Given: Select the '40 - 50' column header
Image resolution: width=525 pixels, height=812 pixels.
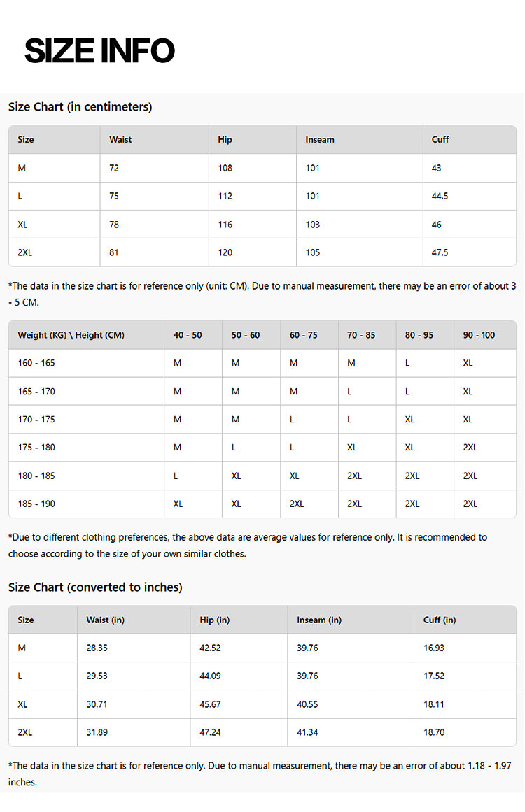Looking at the screenshot, I should tap(188, 335).
